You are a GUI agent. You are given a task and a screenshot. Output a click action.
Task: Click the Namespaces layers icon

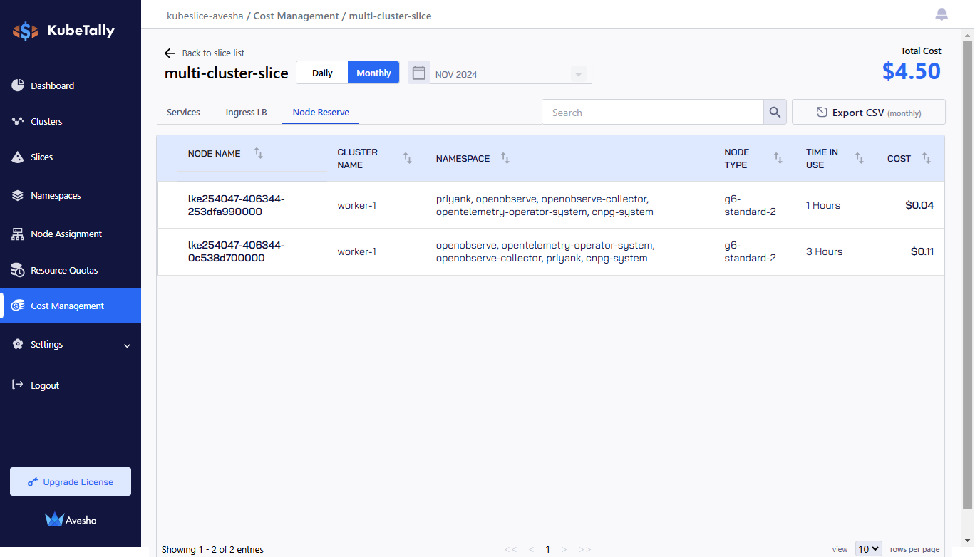coord(18,195)
